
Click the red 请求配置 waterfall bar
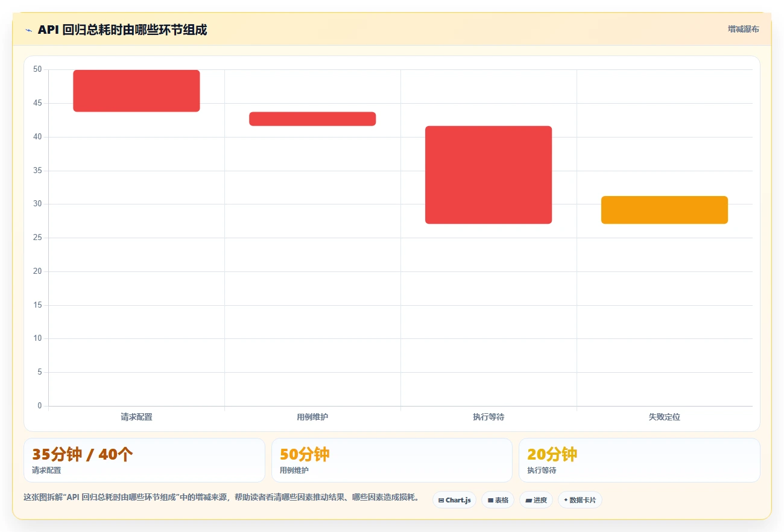coord(136,90)
